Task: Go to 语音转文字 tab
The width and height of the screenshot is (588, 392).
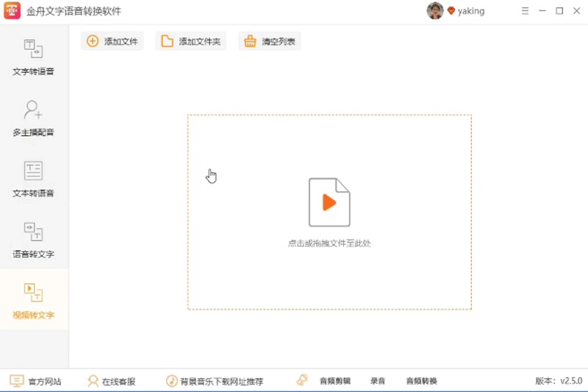Action: [x=34, y=240]
